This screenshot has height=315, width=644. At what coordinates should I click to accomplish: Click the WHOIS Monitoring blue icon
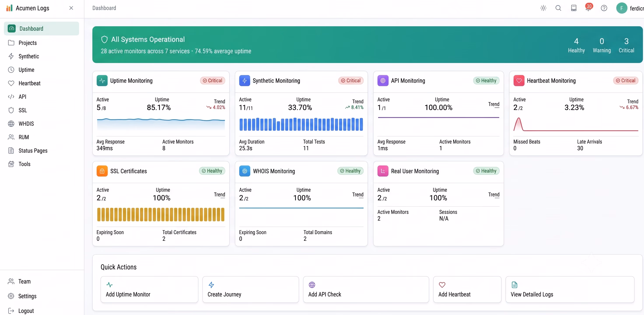point(245,171)
